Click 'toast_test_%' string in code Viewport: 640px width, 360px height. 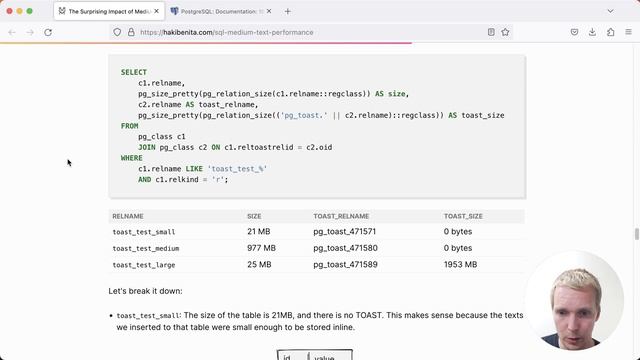coord(237,169)
